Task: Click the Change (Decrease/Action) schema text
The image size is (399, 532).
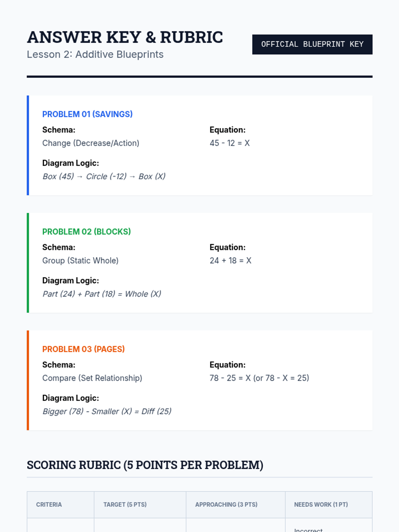Action: click(90, 143)
